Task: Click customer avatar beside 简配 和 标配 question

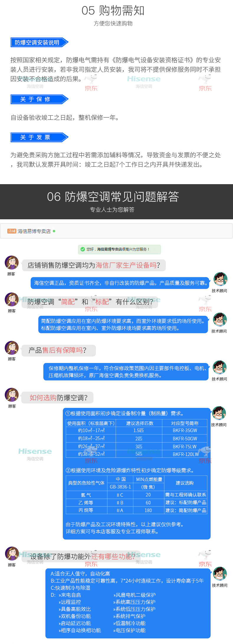Action: [x=12, y=299]
